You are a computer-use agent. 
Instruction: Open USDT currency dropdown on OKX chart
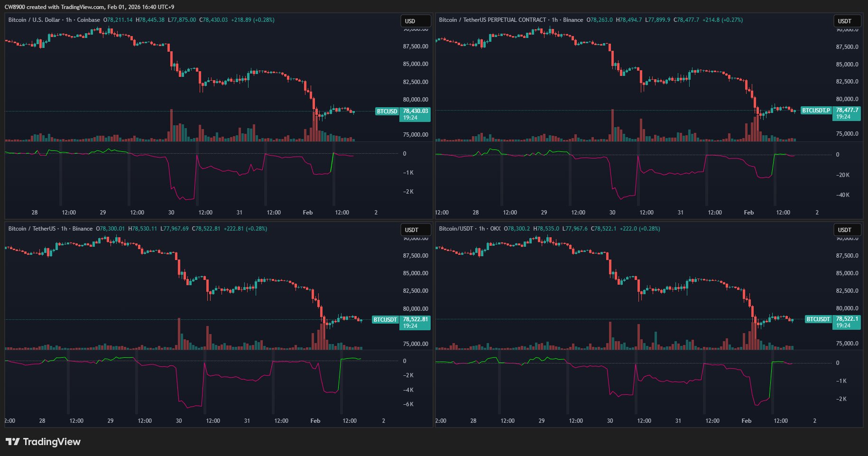point(847,230)
